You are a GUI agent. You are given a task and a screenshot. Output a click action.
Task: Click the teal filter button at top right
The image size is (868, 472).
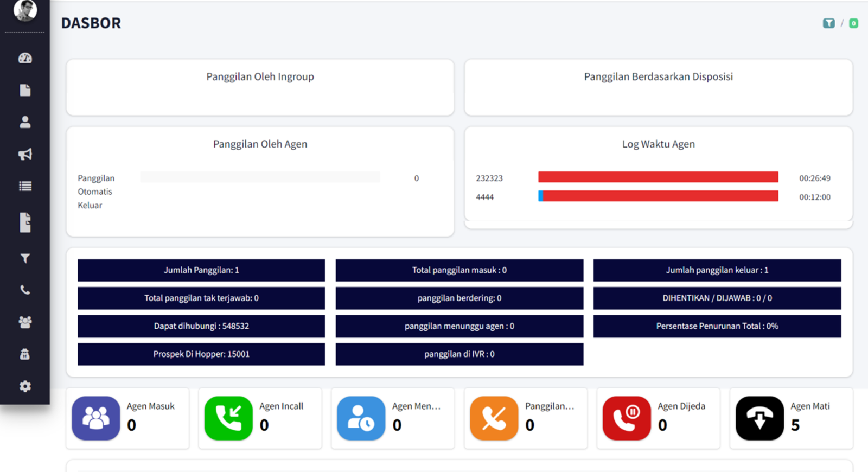point(828,23)
